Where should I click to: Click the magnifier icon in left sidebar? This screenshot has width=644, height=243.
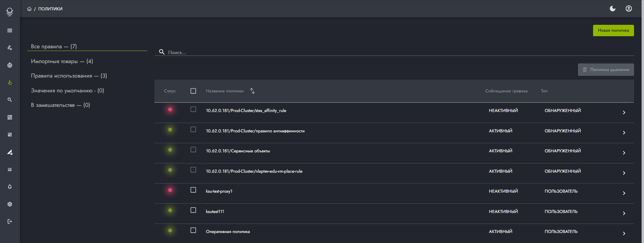click(x=10, y=100)
